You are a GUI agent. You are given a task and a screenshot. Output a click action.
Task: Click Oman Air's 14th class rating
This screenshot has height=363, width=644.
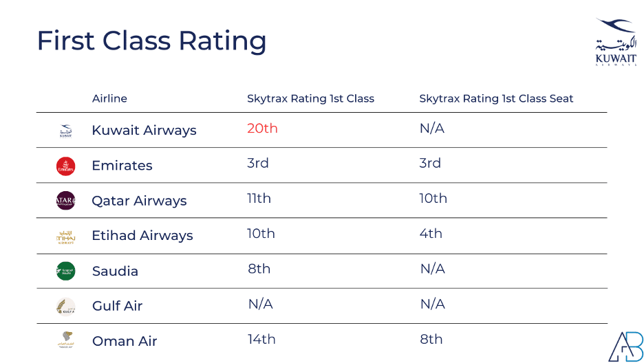coord(261,339)
